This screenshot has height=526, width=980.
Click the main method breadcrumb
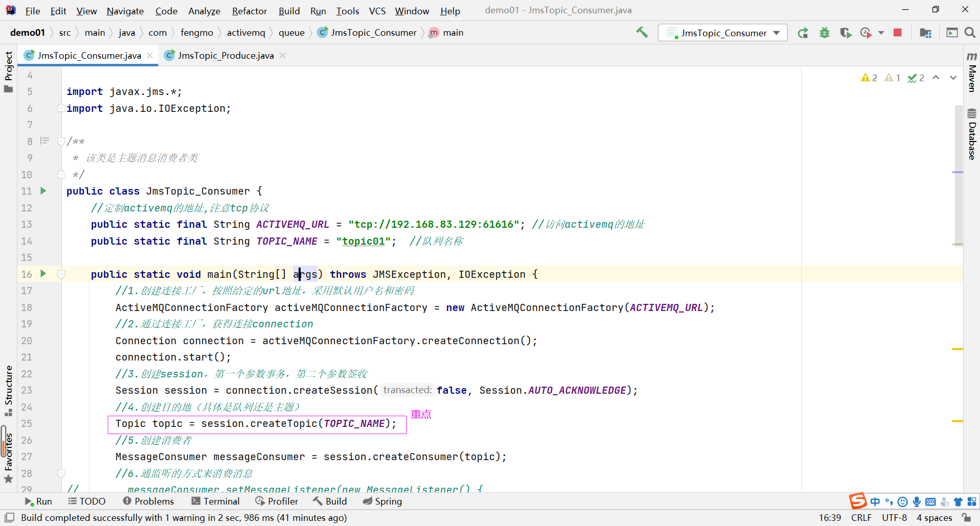pyautogui.click(x=447, y=33)
